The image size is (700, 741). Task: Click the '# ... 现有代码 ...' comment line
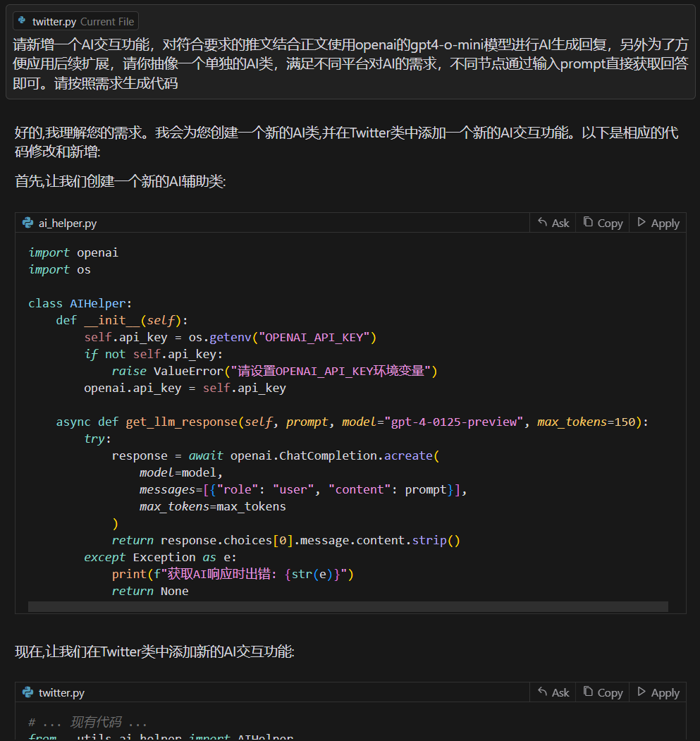pyautogui.click(x=87, y=722)
